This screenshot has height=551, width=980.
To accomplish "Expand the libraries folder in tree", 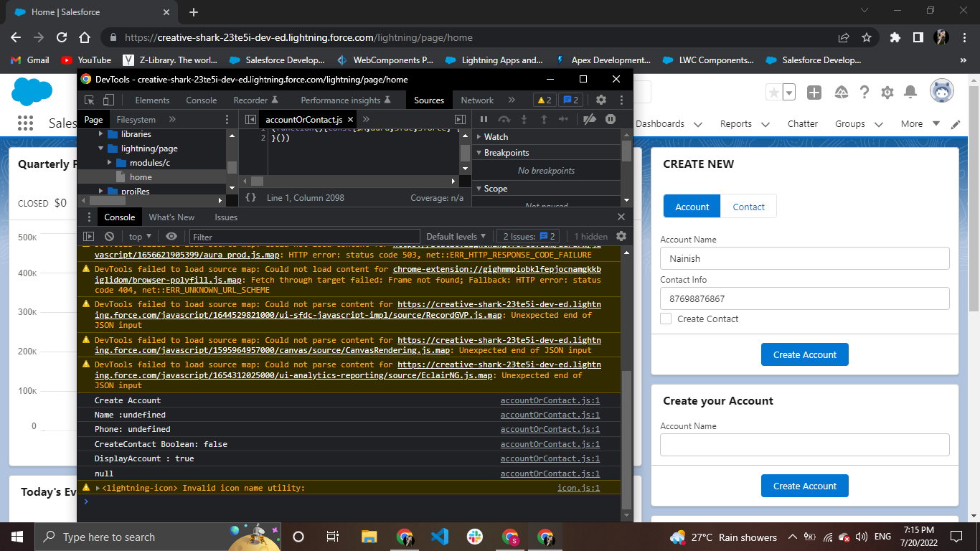I will click(x=101, y=134).
